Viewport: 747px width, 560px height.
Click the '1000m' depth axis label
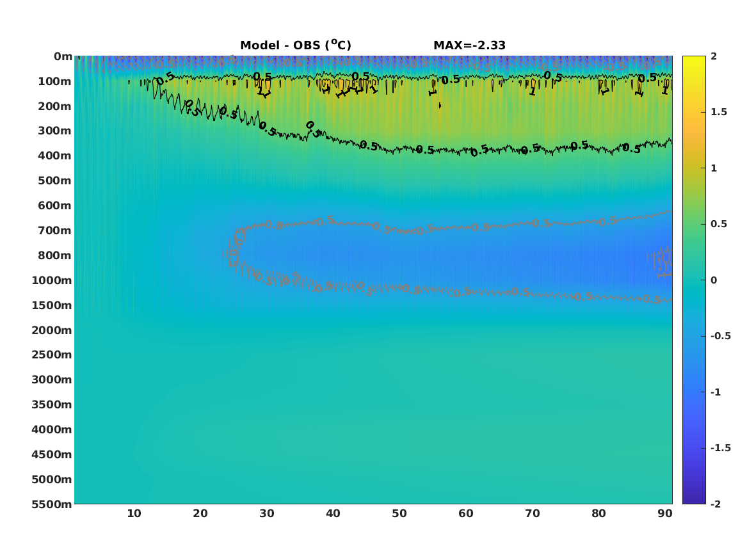click(x=52, y=280)
